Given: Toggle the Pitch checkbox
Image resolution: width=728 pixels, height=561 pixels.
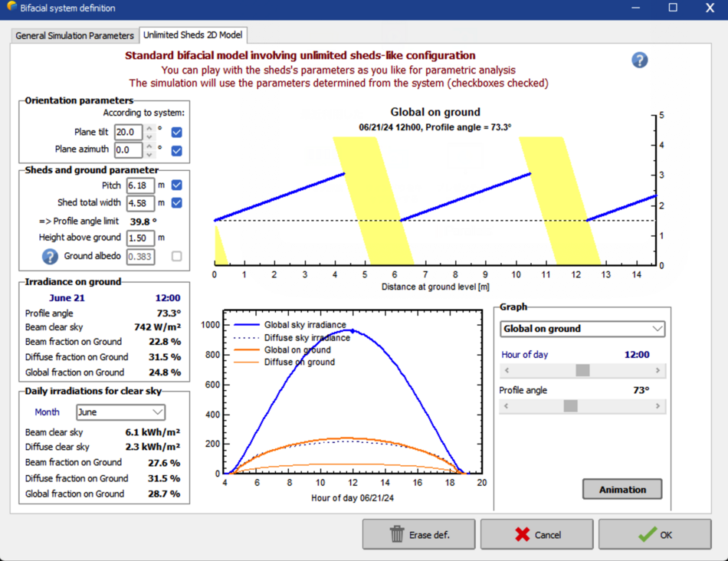Looking at the screenshot, I should [177, 185].
